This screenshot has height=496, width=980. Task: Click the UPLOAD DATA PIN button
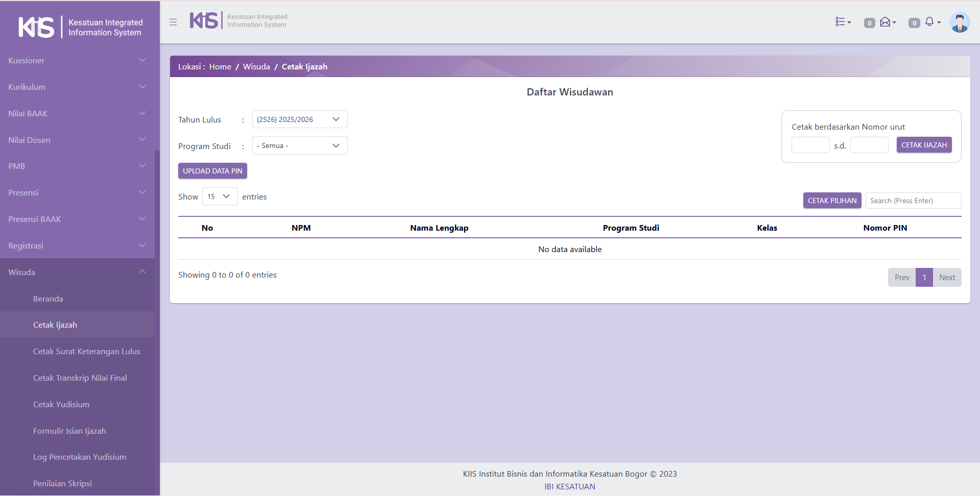coord(212,171)
